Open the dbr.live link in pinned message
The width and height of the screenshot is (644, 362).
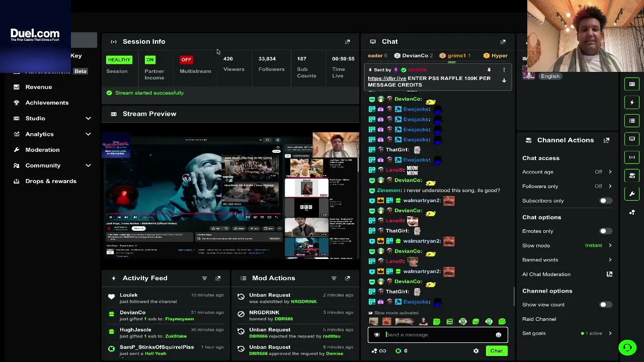click(x=387, y=78)
